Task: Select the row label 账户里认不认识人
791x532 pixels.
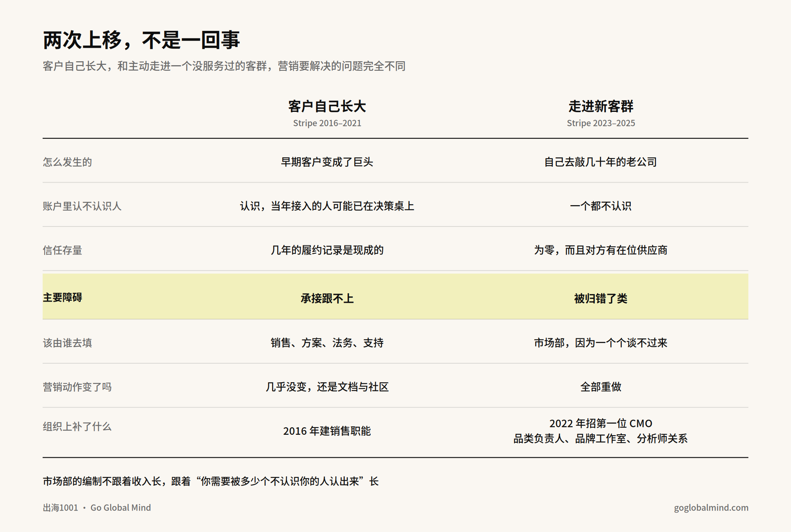Action: click(x=82, y=206)
